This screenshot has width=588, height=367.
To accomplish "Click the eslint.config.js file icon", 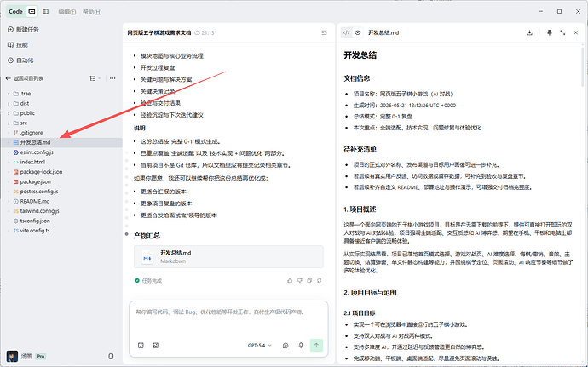I will (15, 152).
